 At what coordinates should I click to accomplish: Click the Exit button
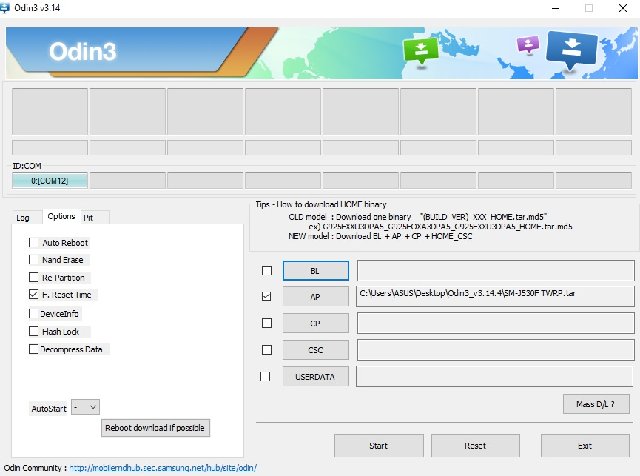585,446
